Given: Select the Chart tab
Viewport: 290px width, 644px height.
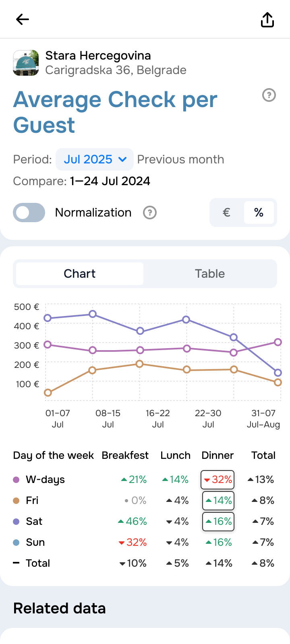Looking at the screenshot, I should 80,274.
